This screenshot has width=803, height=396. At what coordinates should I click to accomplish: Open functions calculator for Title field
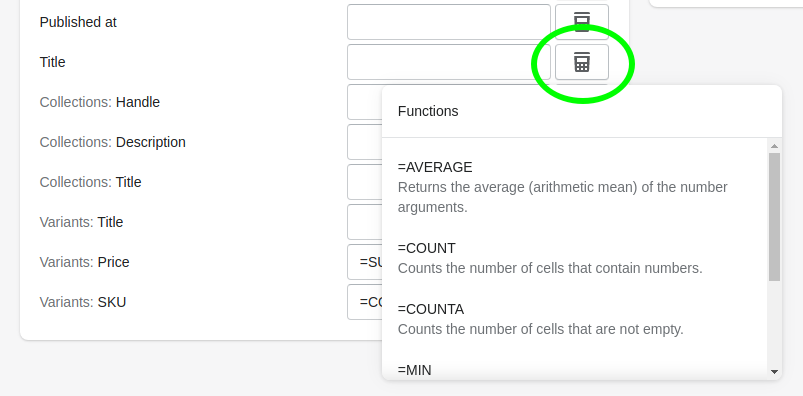(x=582, y=62)
